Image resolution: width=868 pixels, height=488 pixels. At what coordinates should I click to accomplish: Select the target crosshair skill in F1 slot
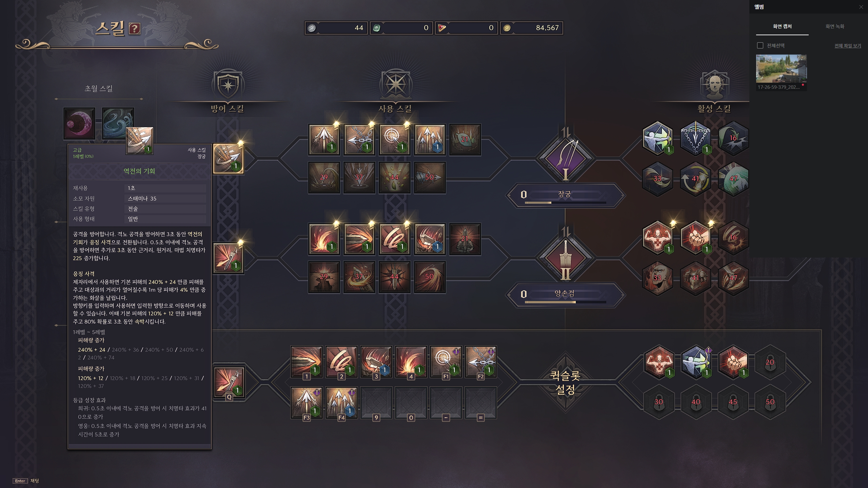tap(446, 362)
